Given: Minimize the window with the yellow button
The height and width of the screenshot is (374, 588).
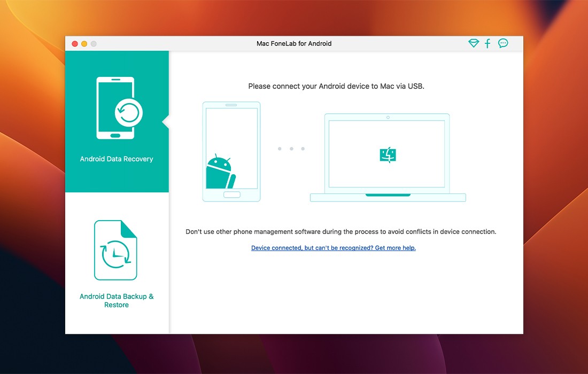Looking at the screenshot, I should pos(84,44).
